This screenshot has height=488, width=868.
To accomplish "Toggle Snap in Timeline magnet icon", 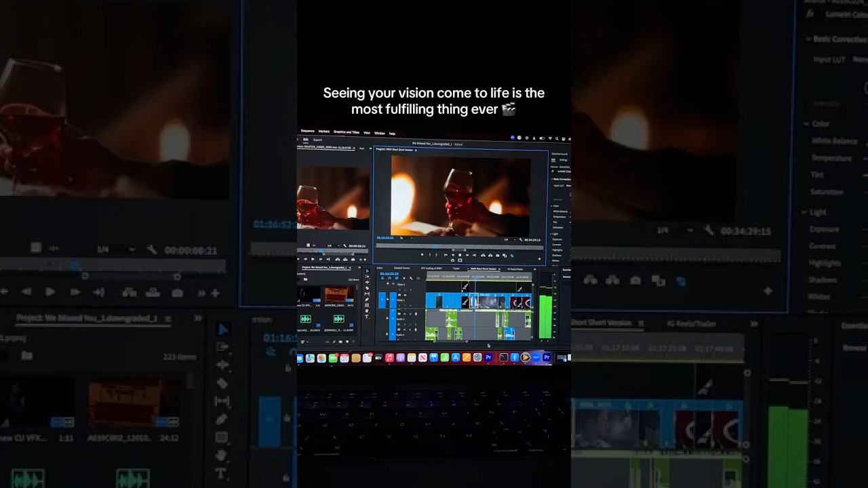I will coord(389,278).
